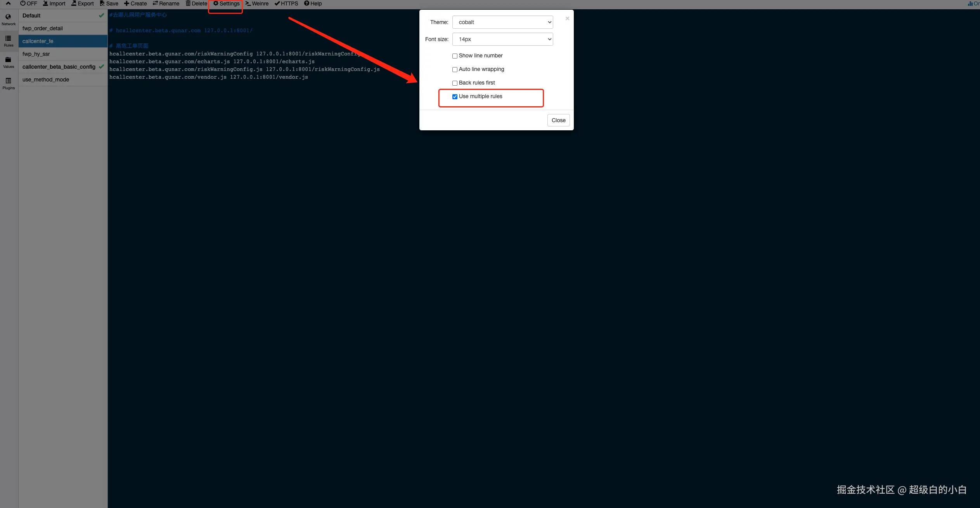Switch to the Values sidebar section
Screen dimensions: 980x508
pos(9,62)
